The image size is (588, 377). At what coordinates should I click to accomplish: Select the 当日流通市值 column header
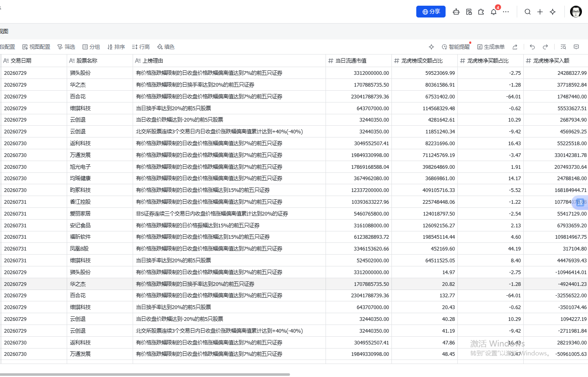[358, 61]
